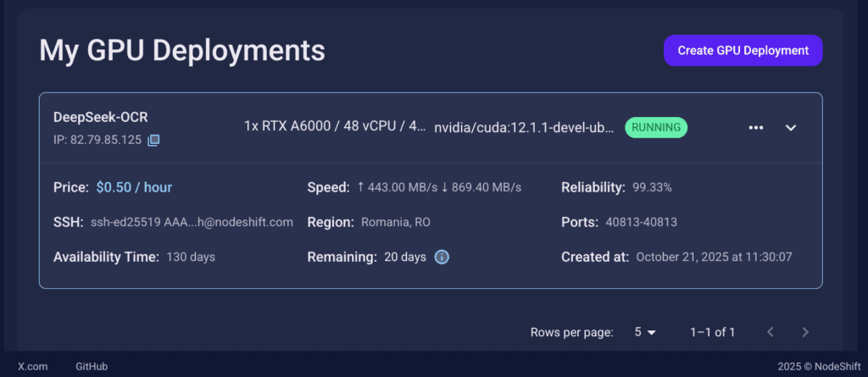Open the X.com footer link
The image size is (868, 377).
[x=32, y=367]
